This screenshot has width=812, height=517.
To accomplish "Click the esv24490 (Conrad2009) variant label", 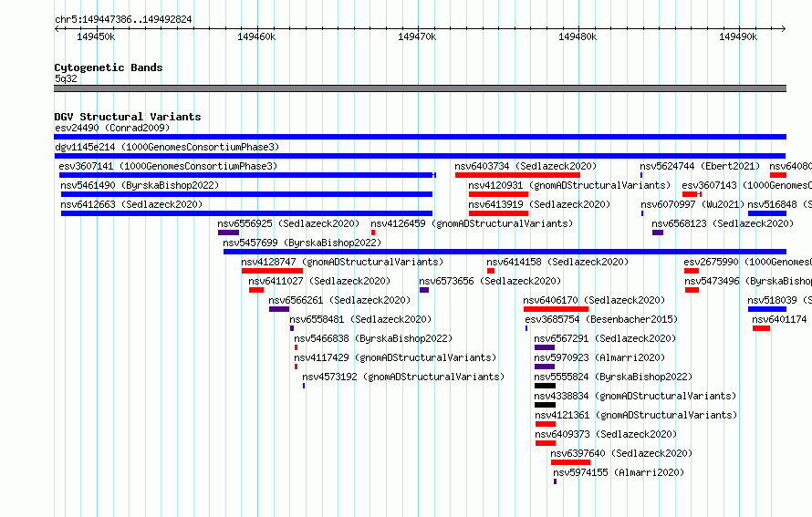I will [112, 128].
